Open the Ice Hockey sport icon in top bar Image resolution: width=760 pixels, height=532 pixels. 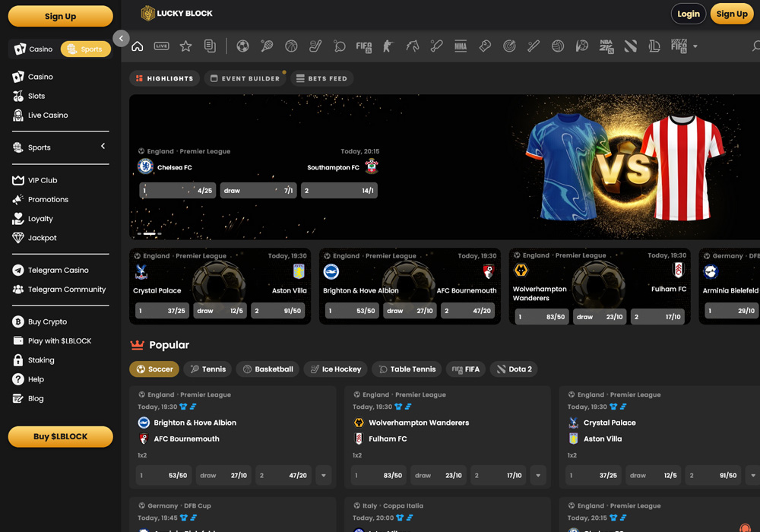pos(315,46)
